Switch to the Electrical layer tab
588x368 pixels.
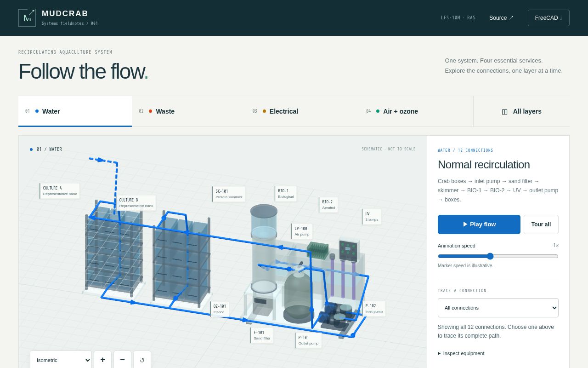coord(302,111)
